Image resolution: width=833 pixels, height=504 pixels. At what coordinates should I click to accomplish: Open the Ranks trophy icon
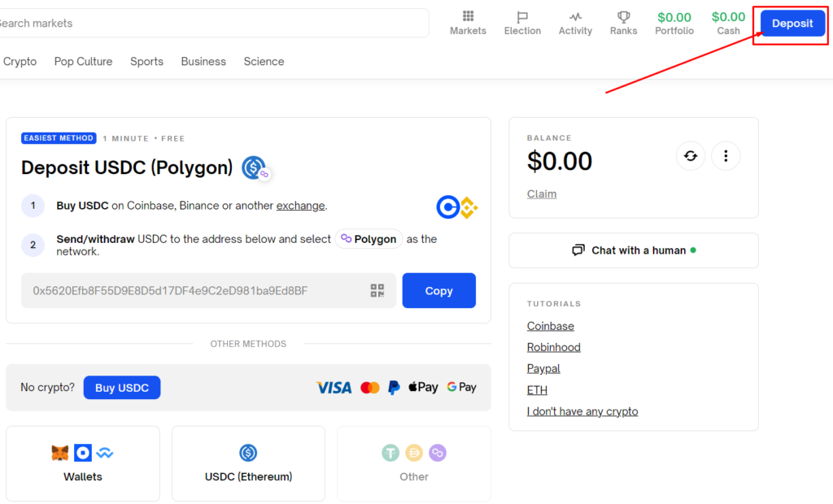coord(623,17)
